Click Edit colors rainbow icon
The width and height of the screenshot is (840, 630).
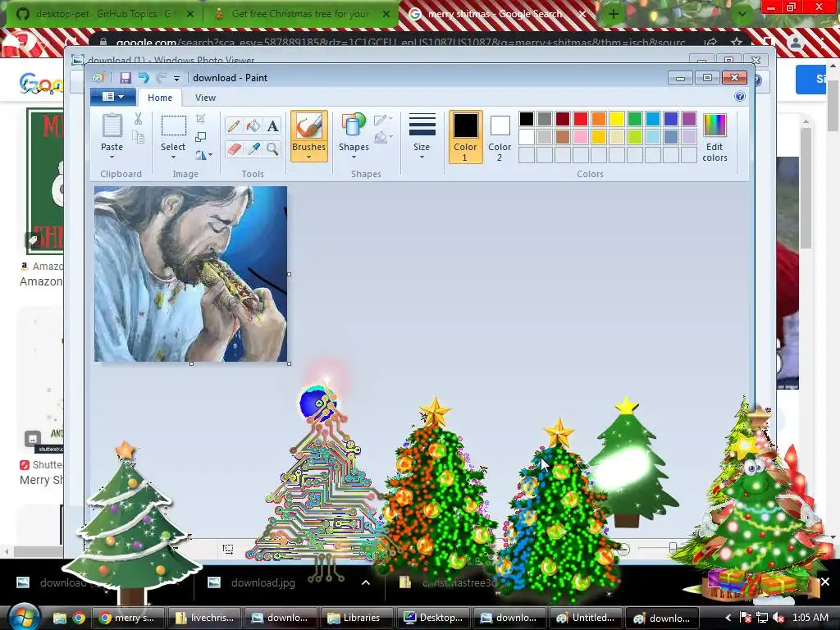714,126
